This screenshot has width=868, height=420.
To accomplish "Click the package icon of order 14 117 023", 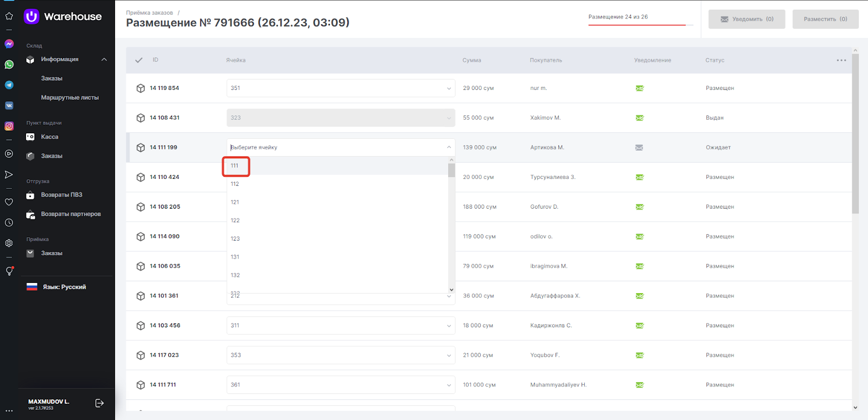I will pyautogui.click(x=141, y=356).
